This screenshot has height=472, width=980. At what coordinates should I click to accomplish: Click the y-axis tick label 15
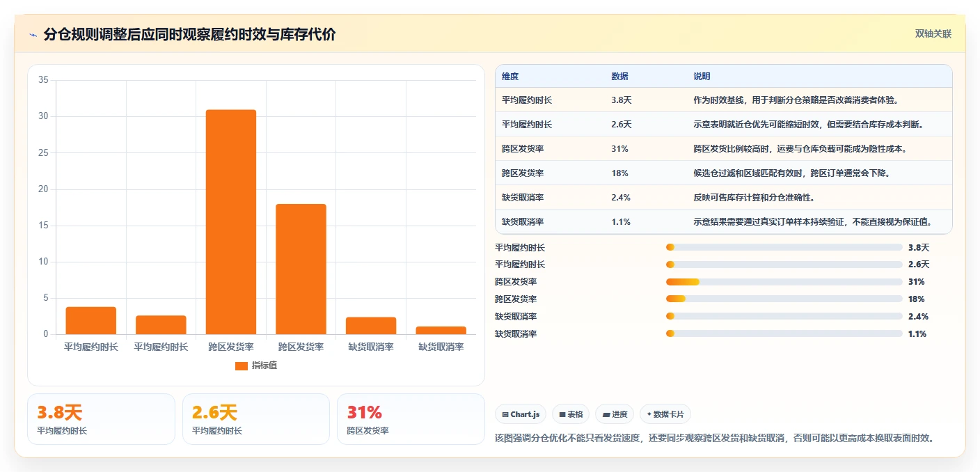43,226
